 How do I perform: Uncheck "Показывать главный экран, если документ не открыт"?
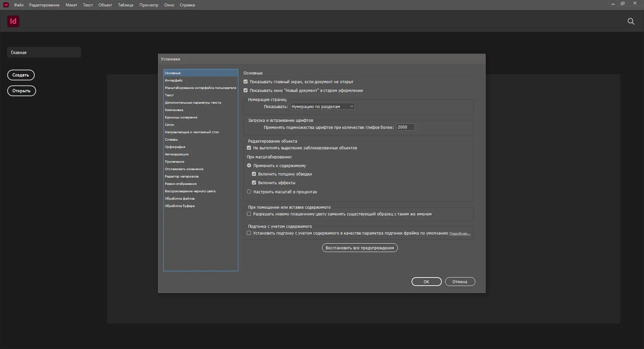point(246,81)
